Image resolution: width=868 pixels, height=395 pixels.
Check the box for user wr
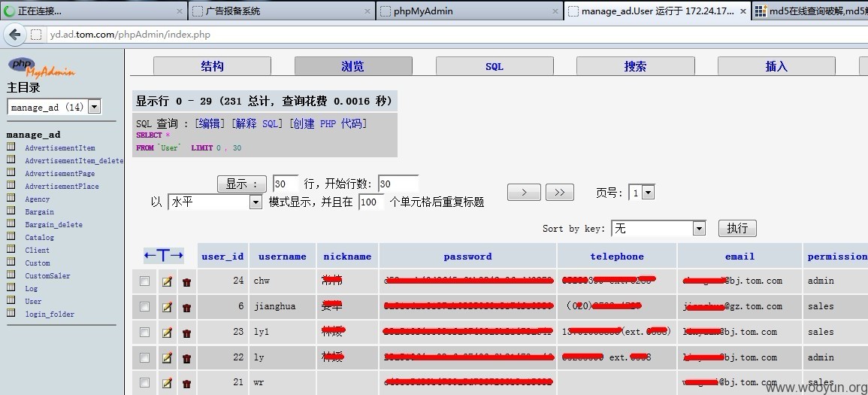pos(144,382)
